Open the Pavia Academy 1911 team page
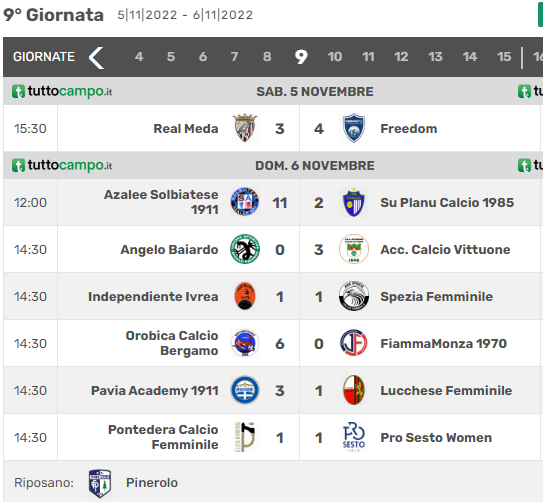Image resolution: width=543 pixels, height=502 pixels. coord(154,391)
